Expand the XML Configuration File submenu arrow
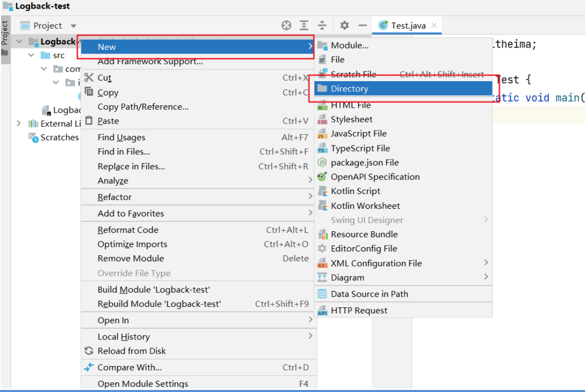This screenshot has height=392, width=585. click(x=486, y=263)
